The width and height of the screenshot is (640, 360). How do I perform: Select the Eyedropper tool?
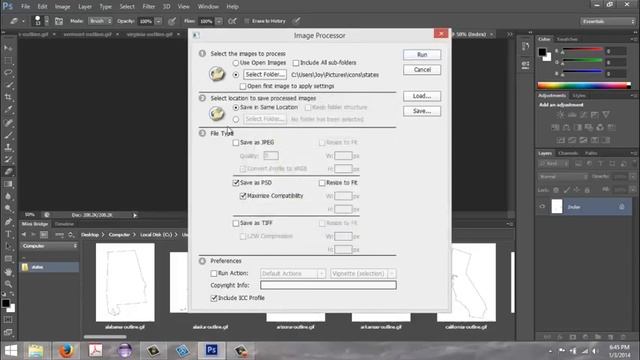pos(8,109)
